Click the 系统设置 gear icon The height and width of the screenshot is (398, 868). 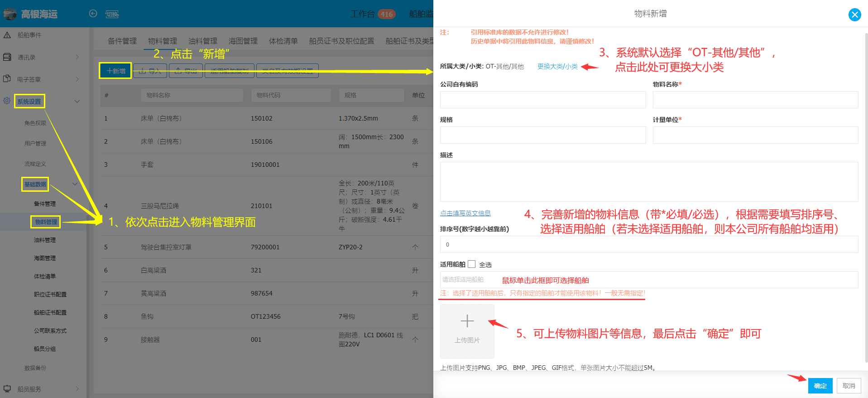point(7,101)
